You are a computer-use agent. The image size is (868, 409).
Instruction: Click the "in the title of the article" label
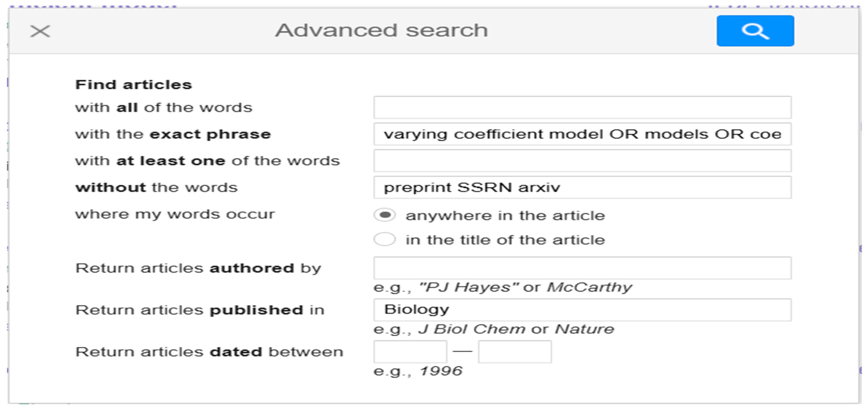505,240
